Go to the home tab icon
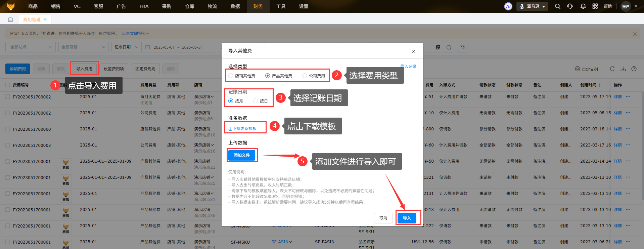 (10, 19)
